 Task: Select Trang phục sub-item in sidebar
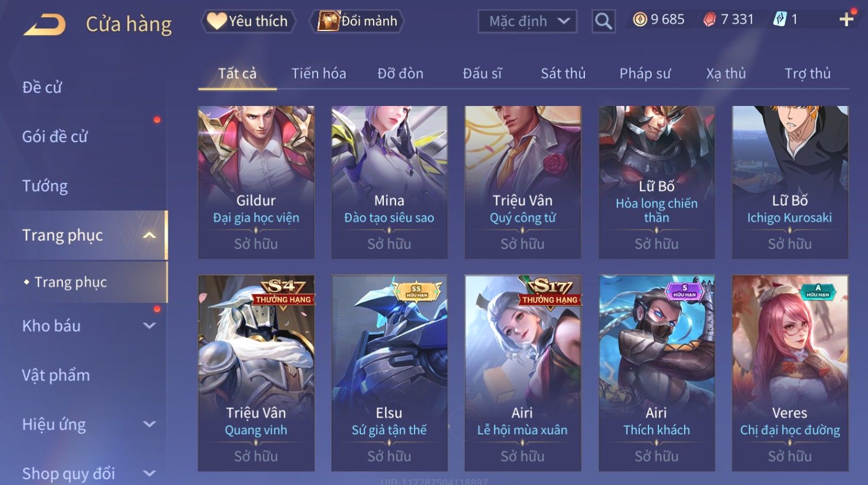click(x=70, y=282)
